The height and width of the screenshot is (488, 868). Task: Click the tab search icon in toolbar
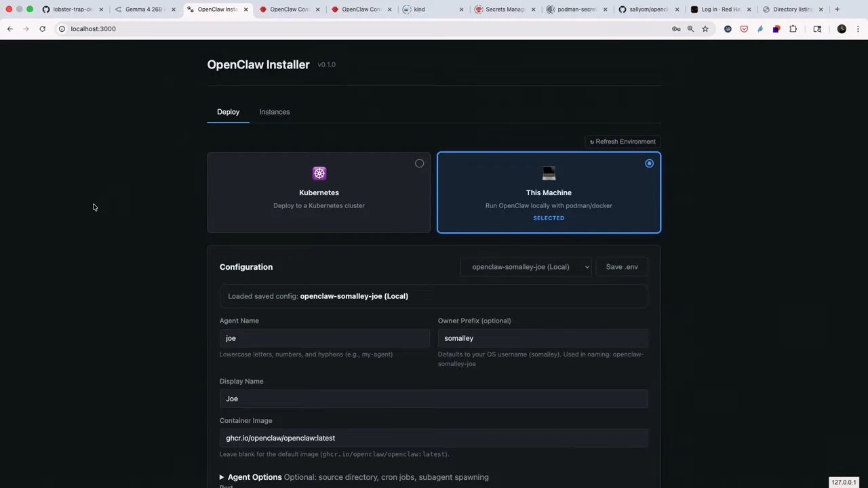click(817, 28)
